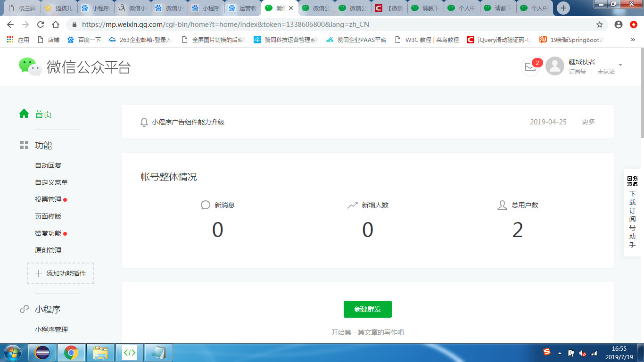Switch to the 运营者 browser tab
The height and width of the screenshot is (362, 644).
243,8
